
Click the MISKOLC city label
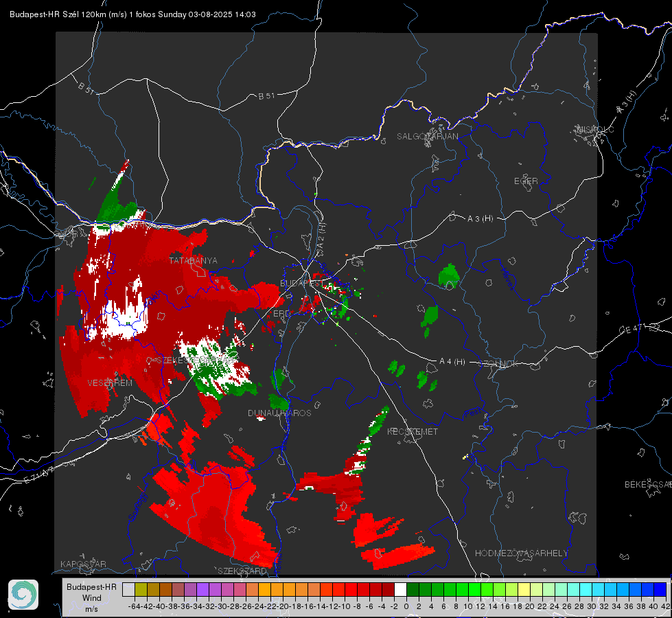click(595, 129)
